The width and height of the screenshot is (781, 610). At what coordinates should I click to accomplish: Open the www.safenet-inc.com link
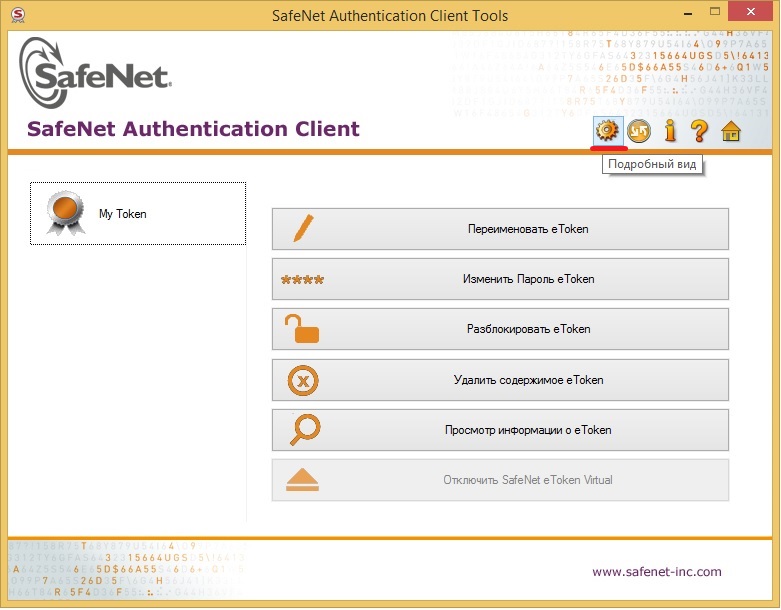[656, 572]
